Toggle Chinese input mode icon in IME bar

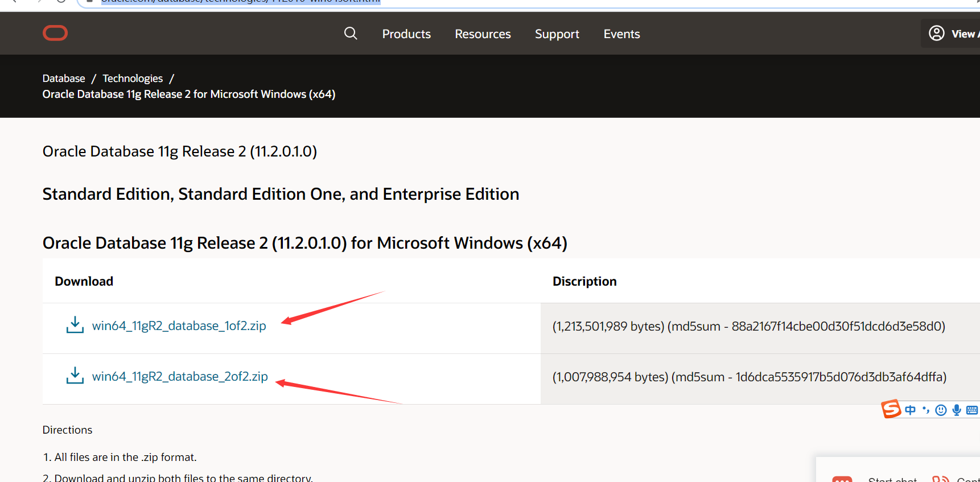click(x=911, y=410)
